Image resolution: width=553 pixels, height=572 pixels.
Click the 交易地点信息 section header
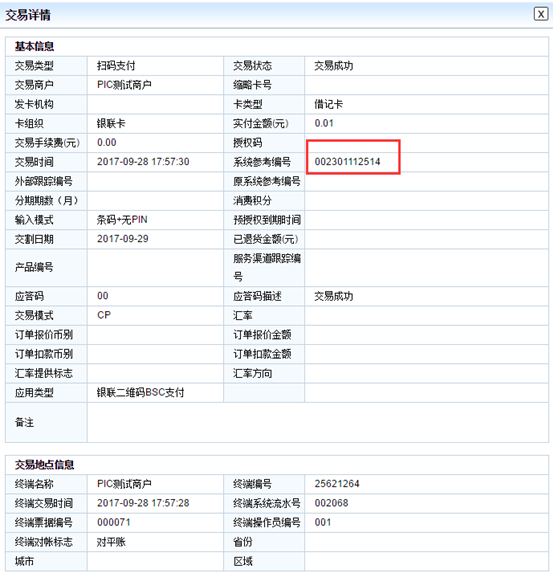(x=44, y=465)
